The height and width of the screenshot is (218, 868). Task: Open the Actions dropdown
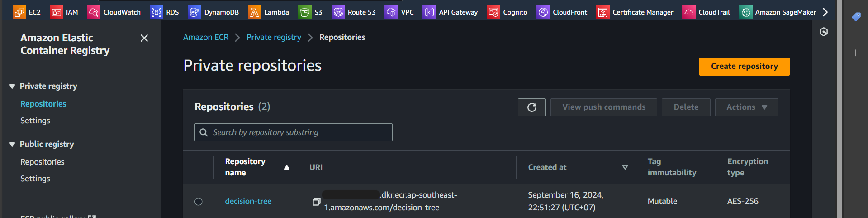[x=747, y=107]
